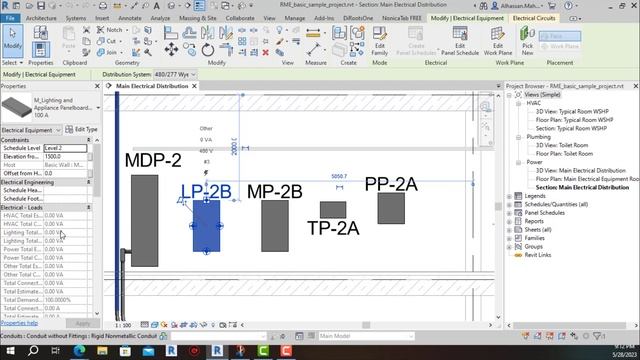Select the MDP-2 panel rectangle

click(x=144, y=221)
